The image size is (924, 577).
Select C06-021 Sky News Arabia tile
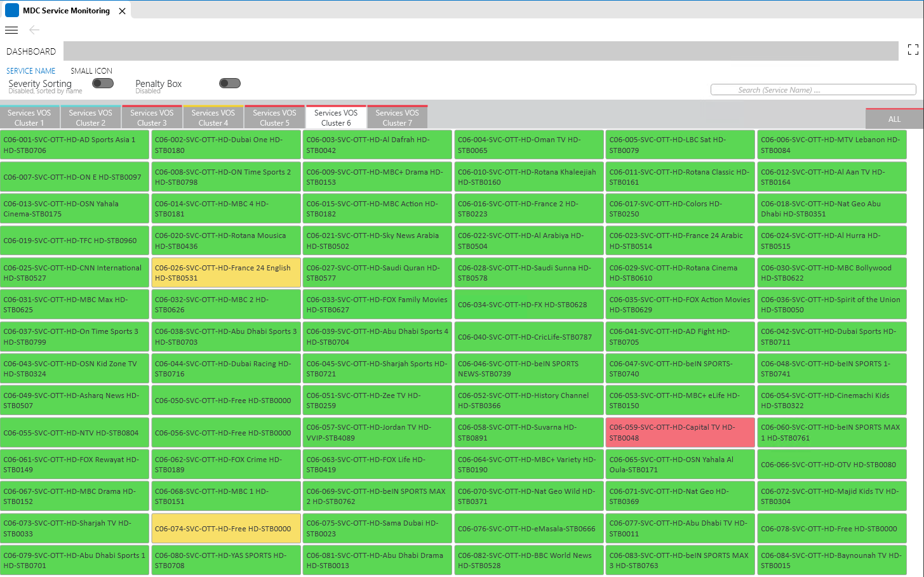point(377,241)
